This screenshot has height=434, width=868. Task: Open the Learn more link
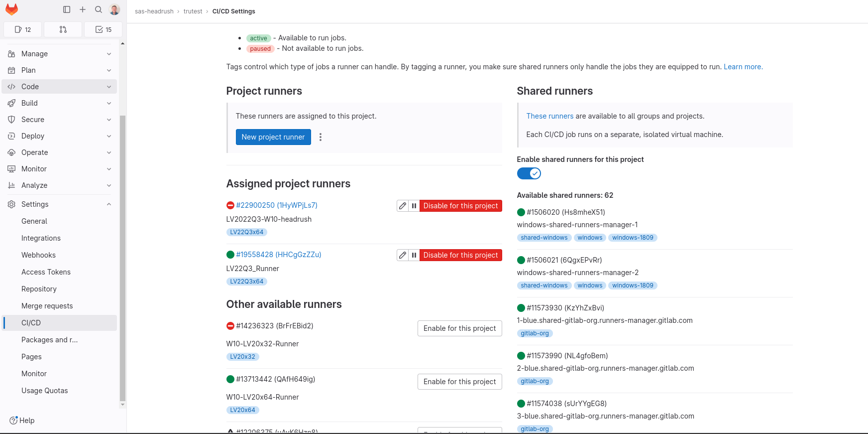coord(743,67)
